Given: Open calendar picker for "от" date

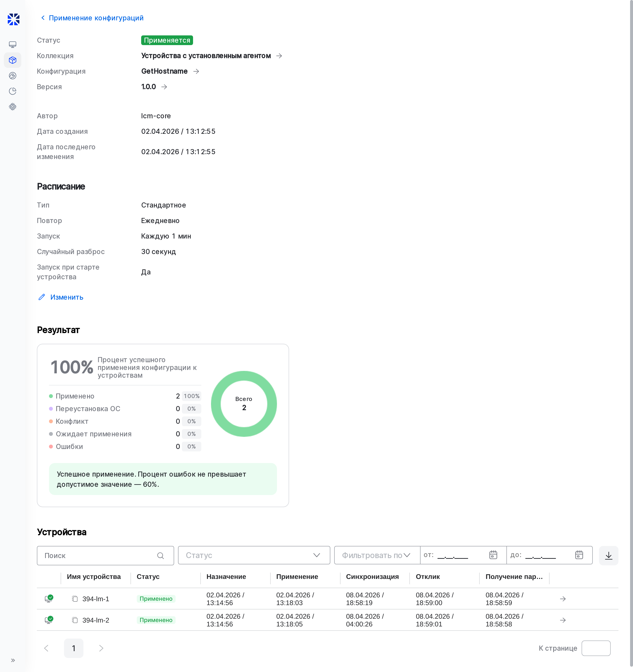Looking at the screenshot, I should [493, 555].
